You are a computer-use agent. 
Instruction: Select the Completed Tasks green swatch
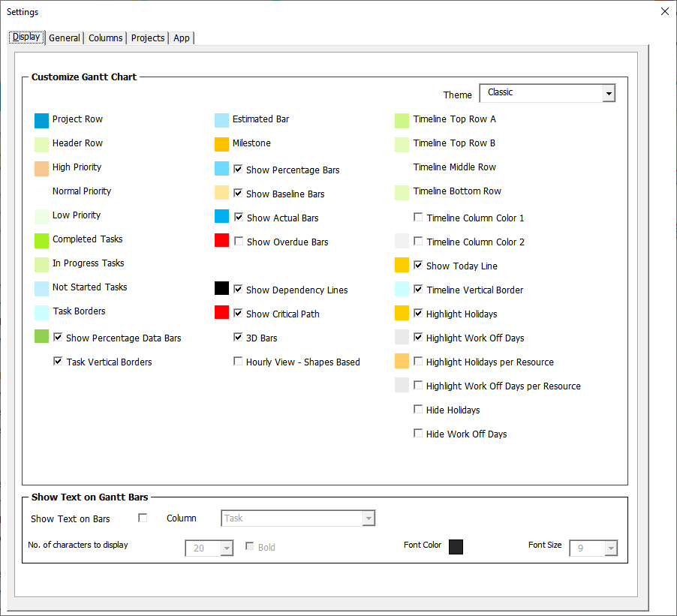41,241
